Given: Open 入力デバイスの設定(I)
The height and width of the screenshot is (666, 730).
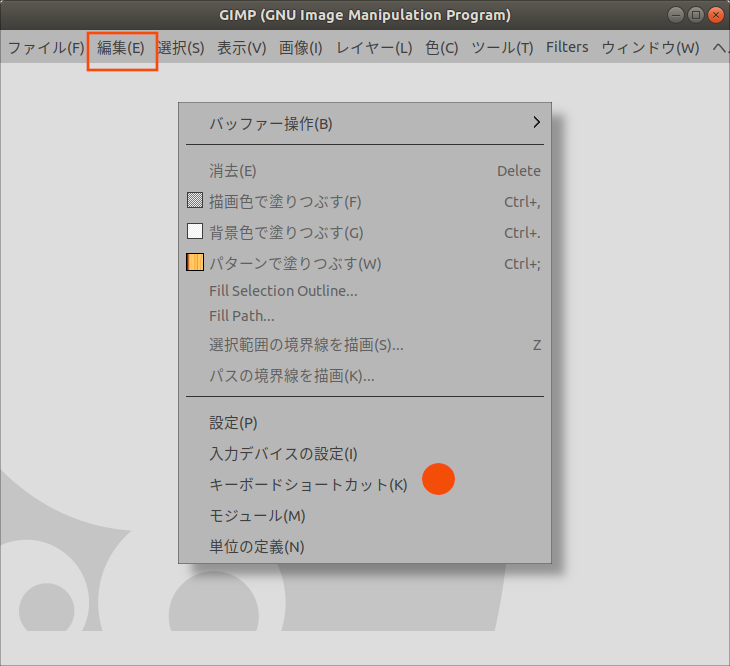Looking at the screenshot, I should point(365,453).
